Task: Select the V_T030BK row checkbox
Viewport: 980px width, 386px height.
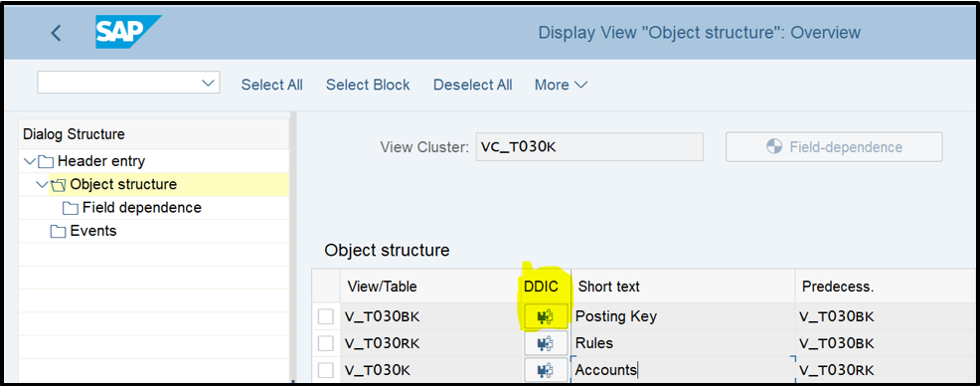Action: coord(326,317)
